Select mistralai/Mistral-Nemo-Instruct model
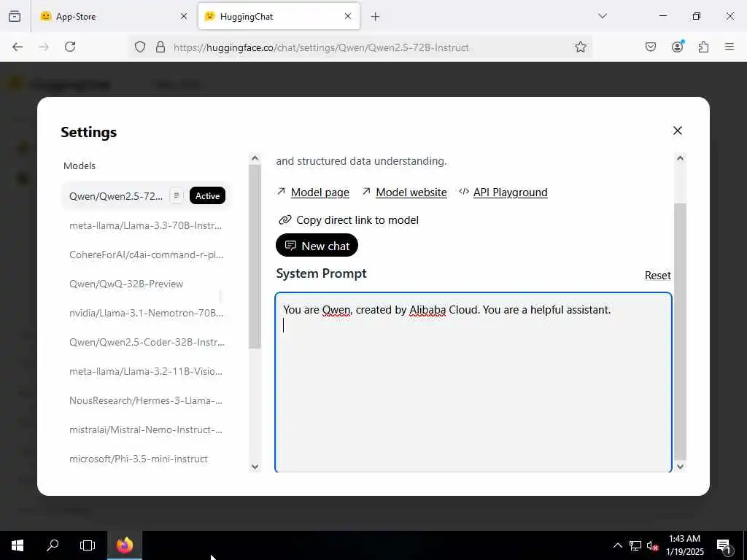The height and width of the screenshot is (560, 747). click(145, 429)
